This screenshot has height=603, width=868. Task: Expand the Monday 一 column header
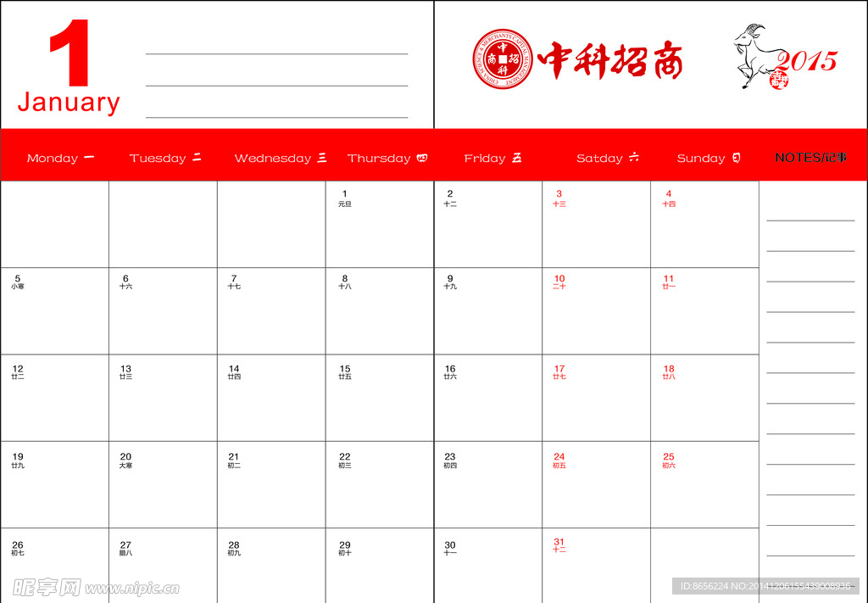[x=59, y=158]
